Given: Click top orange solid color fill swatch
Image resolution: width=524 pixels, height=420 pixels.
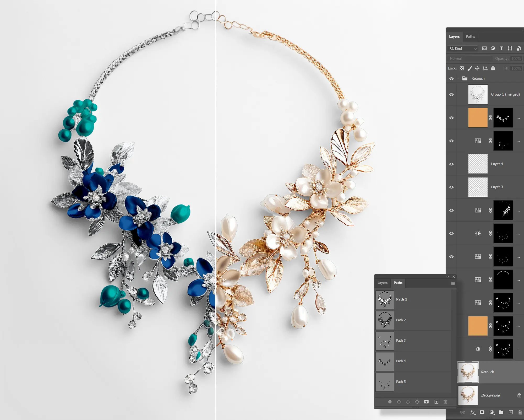Looking at the screenshot, I should tap(478, 118).
